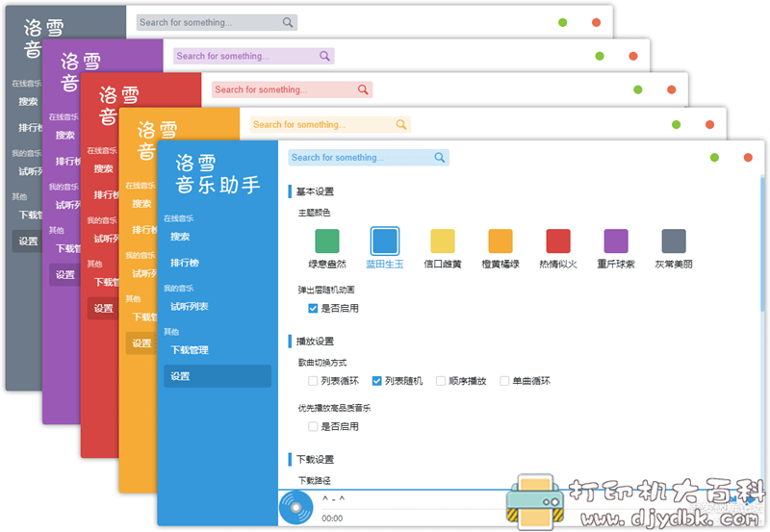The width and height of the screenshot is (770, 532).
Task: Open 搜索 in the red window sidebar
Action: (103, 168)
